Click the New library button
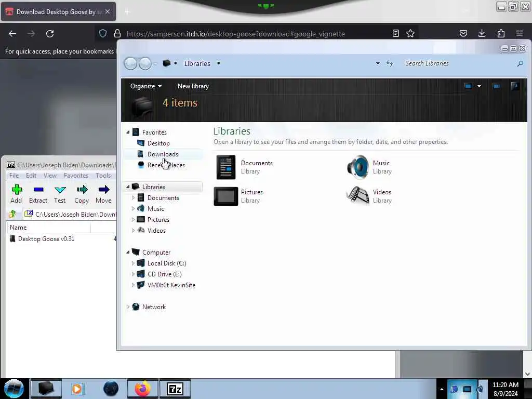This screenshot has width=532, height=399. tap(193, 86)
